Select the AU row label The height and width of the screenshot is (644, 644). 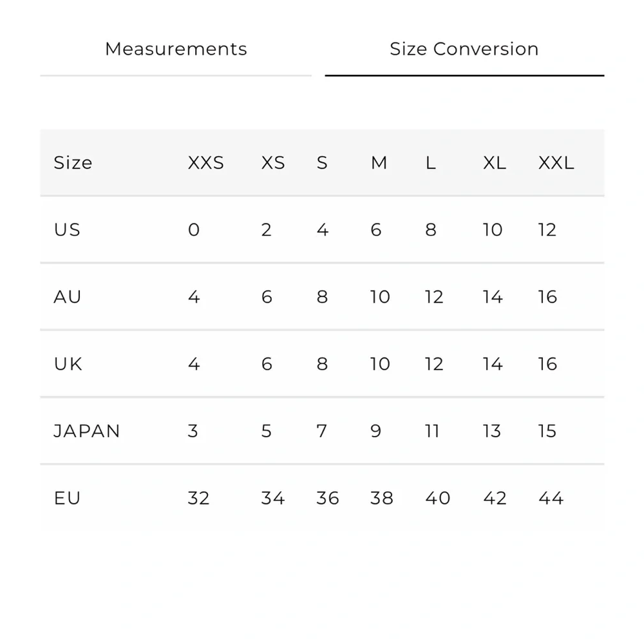[x=68, y=296]
